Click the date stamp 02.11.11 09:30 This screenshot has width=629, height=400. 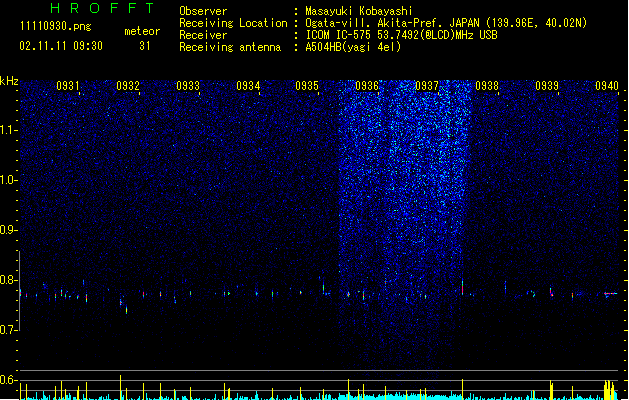(61, 46)
